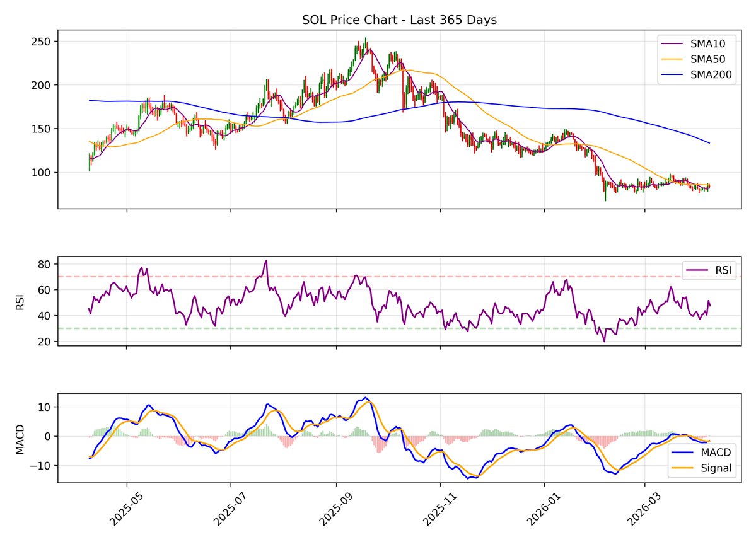Select the SMA50 legend entry
Image resolution: width=756 pixels, height=542 pixels.
tap(695, 59)
